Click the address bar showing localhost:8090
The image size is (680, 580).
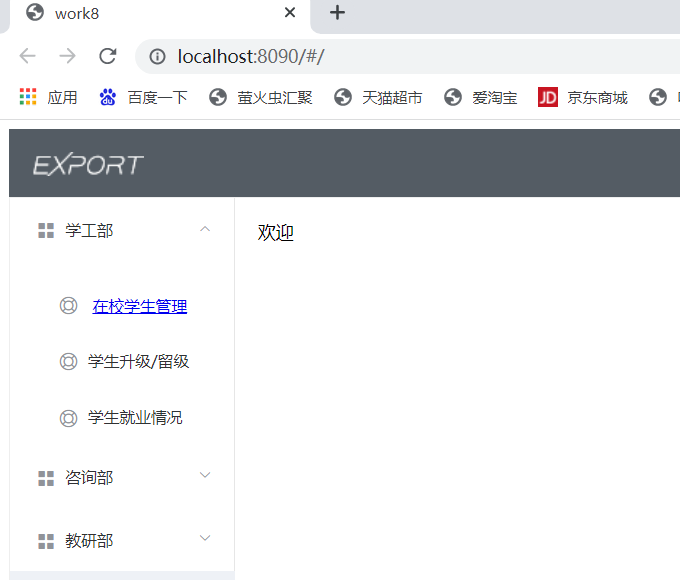click(x=400, y=57)
